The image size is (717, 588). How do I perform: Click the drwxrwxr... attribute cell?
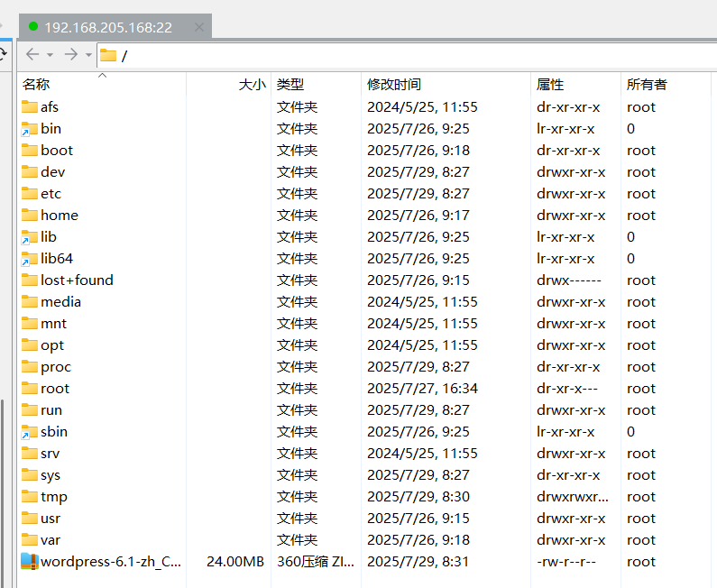pyautogui.click(x=573, y=497)
